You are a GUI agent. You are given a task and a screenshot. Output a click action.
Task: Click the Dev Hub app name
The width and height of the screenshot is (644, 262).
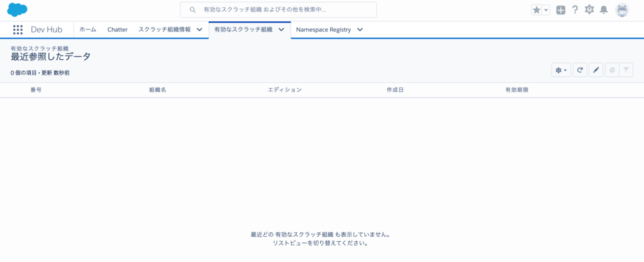47,30
